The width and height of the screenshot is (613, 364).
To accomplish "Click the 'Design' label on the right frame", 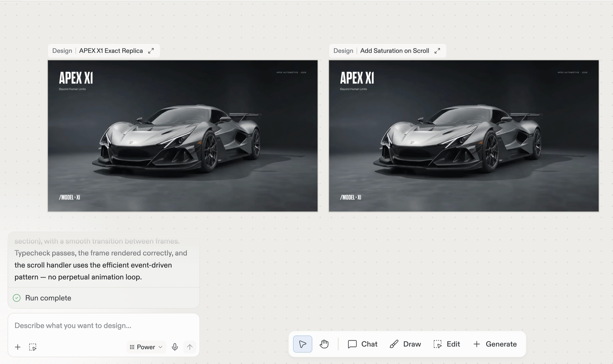I will [343, 51].
